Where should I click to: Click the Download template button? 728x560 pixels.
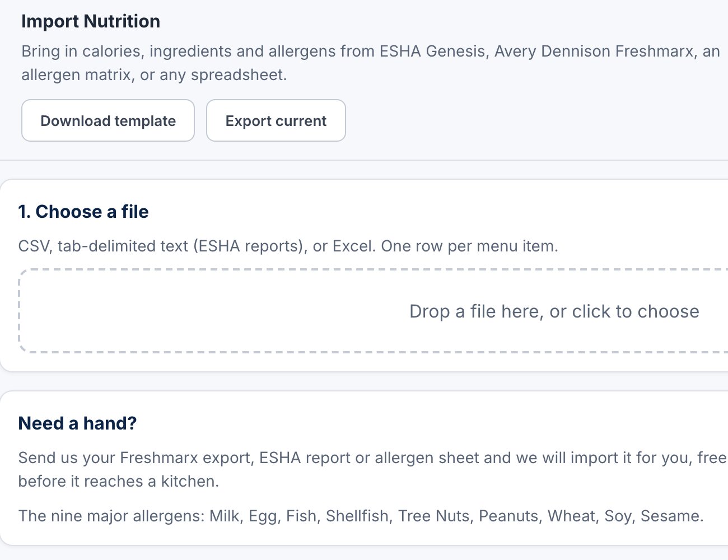point(108,120)
